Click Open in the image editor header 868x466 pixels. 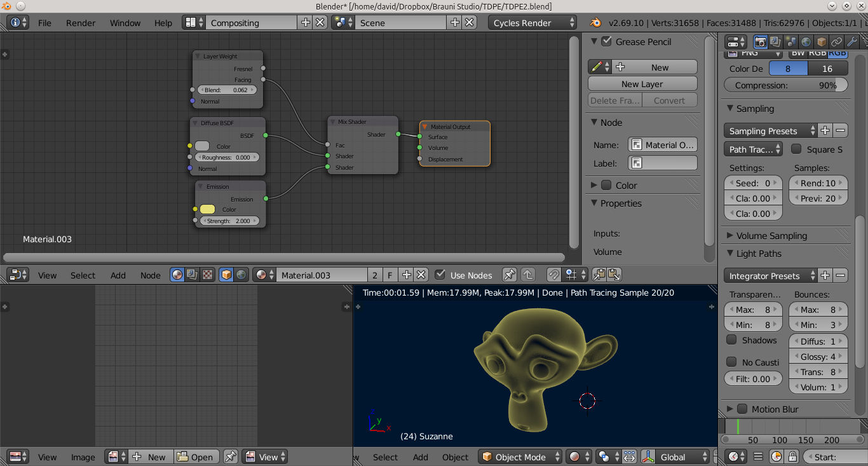tap(196, 456)
